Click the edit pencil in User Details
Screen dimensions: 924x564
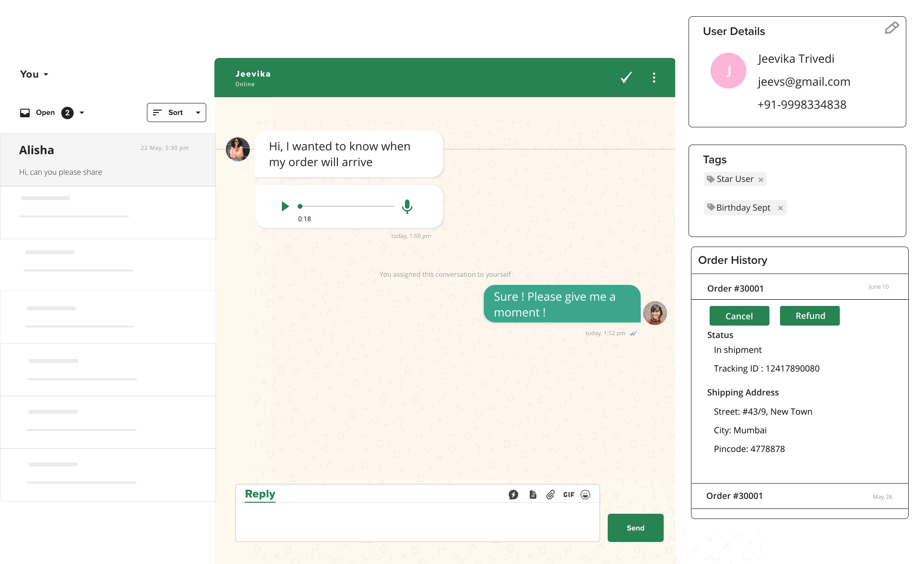tap(891, 28)
